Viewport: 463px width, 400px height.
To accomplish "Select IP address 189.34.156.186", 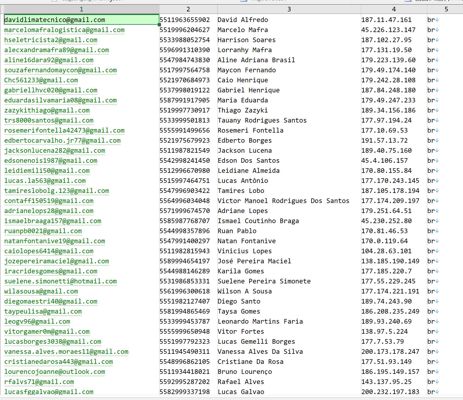I will [388, 110].
